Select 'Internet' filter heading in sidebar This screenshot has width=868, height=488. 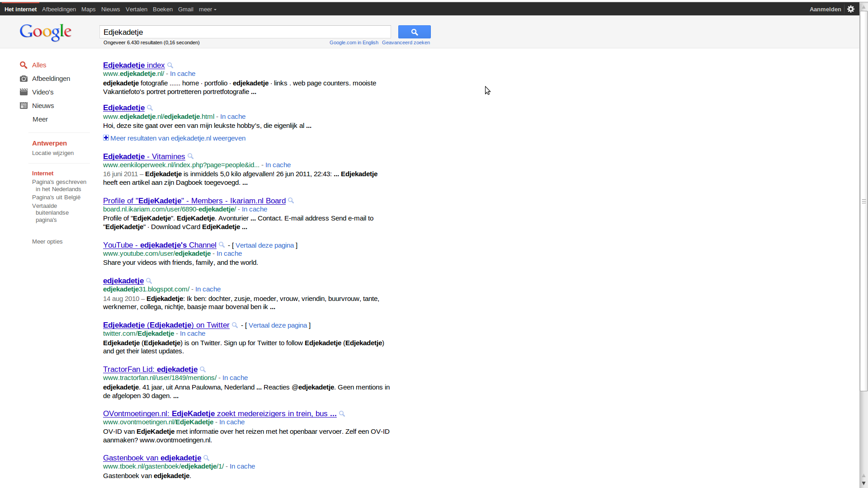42,174
